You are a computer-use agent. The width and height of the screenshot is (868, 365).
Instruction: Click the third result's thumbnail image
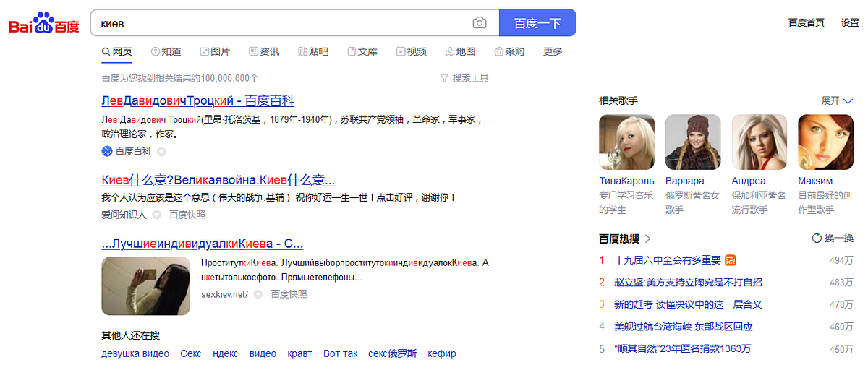[145, 285]
